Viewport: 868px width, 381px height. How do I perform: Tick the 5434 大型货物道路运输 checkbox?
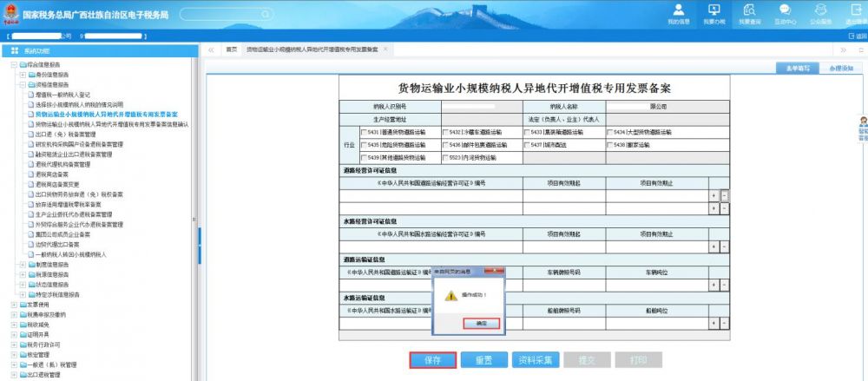(x=610, y=132)
